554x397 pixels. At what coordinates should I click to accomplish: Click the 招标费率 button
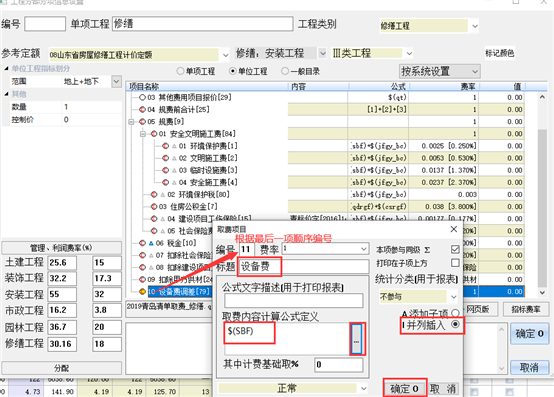click(526, 309)
